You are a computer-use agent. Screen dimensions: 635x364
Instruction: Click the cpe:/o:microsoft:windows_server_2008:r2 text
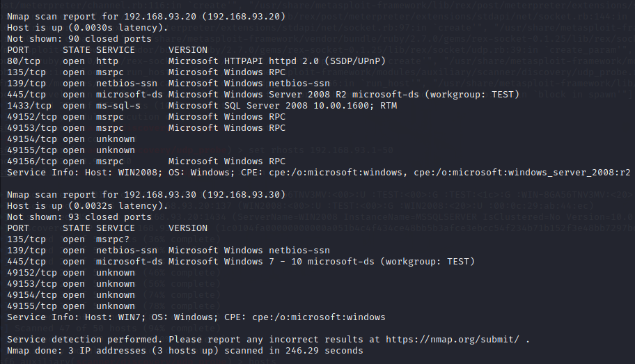click(x=522, y=173)
